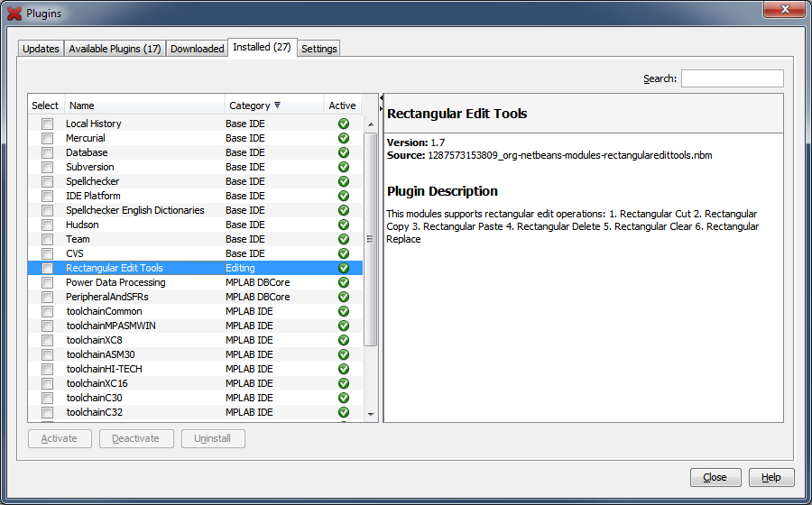Select the PeripheralAndSFRs checkbox
812x505 pixels.
click(47, 297)
